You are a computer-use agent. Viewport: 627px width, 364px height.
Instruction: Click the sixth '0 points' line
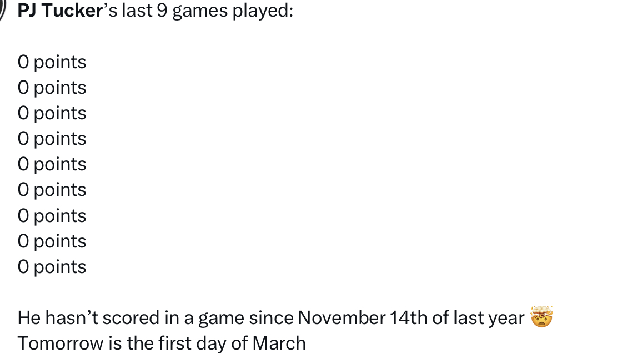pos(52,190)
